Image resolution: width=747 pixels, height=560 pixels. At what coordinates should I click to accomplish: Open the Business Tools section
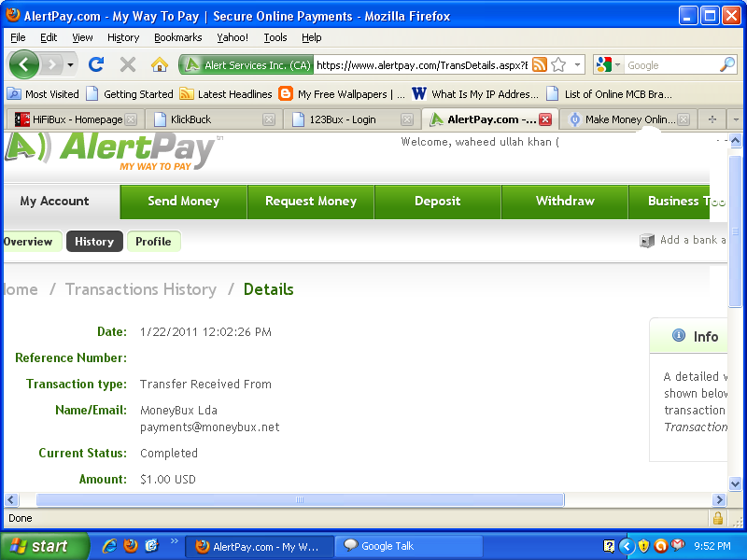pos(679,202)
